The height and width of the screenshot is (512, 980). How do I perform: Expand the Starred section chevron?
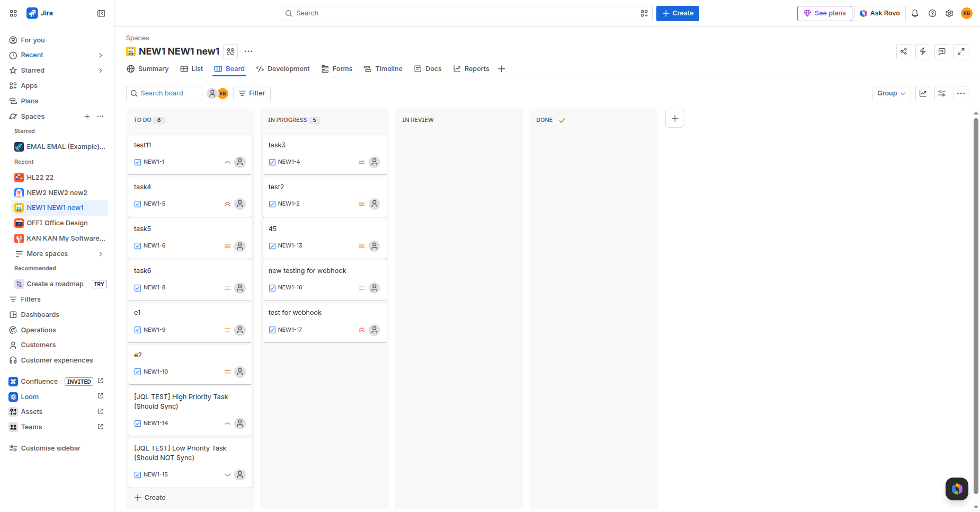pos(101,70)
